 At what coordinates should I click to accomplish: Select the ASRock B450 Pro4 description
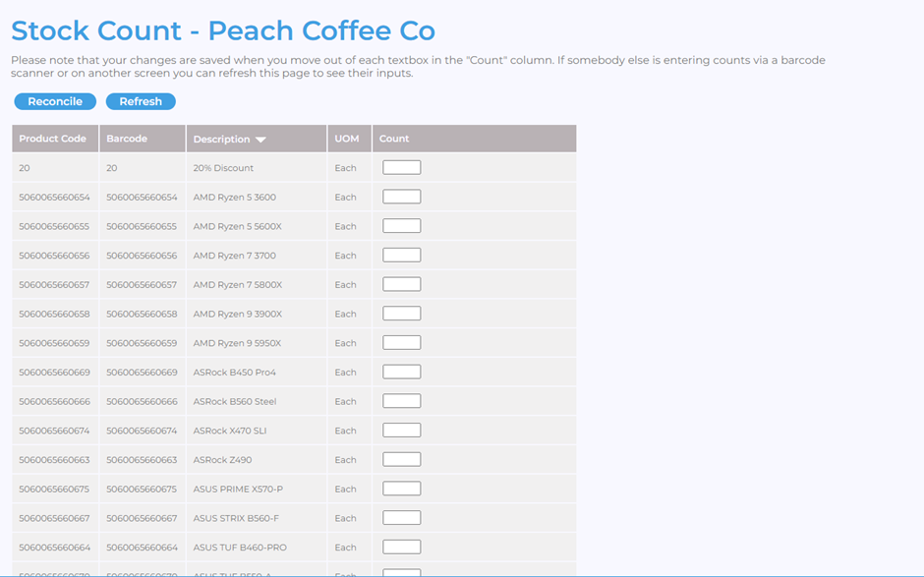point(235,372)
